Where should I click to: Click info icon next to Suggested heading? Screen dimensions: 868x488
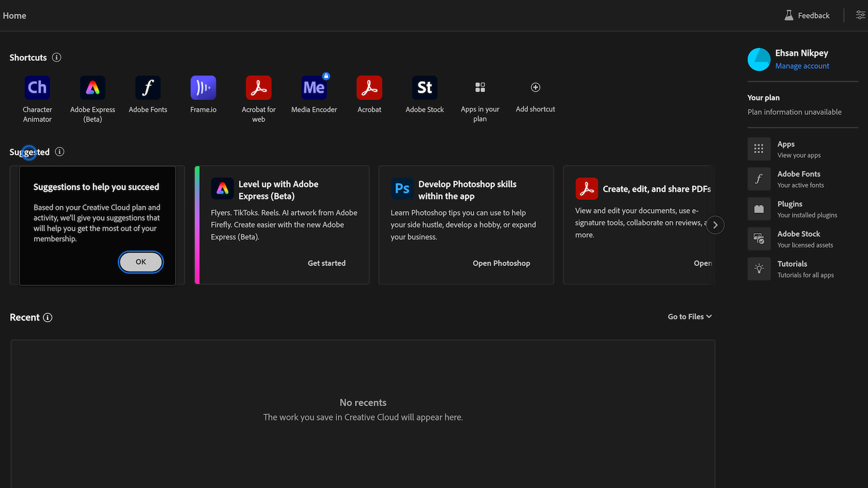[x=60, y=152]
